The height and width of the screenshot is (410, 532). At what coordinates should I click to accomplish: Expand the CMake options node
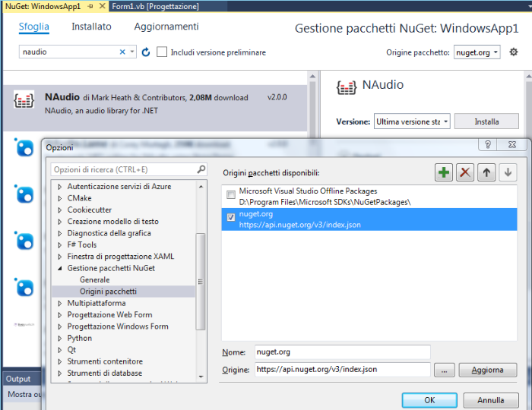[60, 198]
